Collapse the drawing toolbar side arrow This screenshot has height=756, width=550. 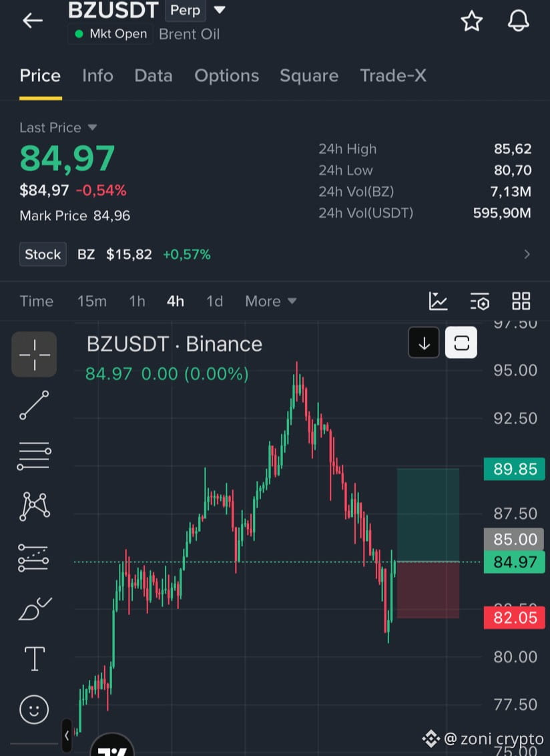click(x=67, y=736)
